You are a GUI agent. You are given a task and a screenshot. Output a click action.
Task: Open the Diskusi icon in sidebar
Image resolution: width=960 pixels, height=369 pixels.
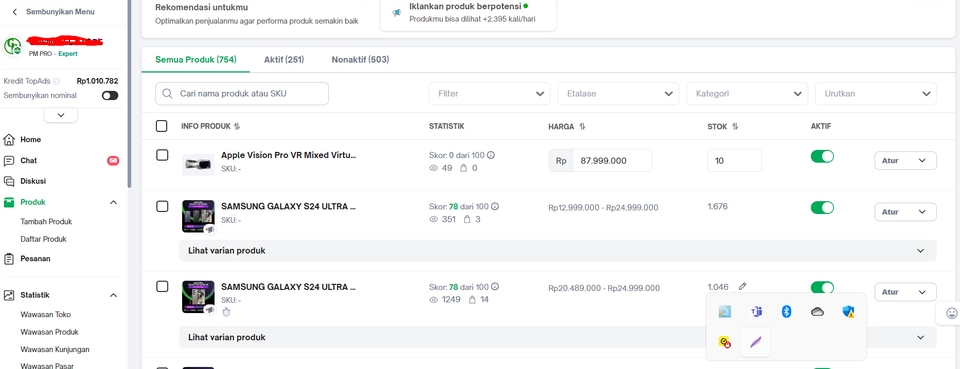9,181
